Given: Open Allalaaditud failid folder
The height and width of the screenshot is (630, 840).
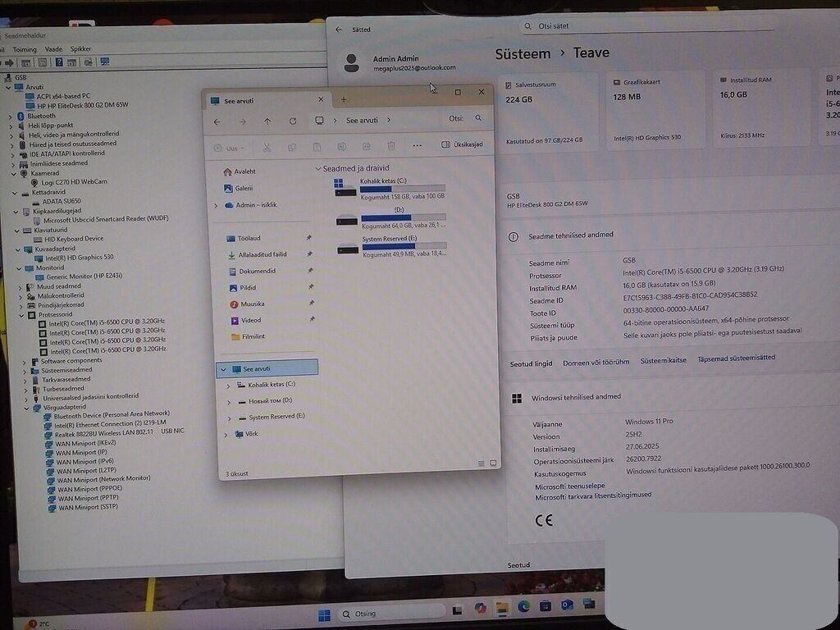Looking at the screenshot, I should click(257, 254).
